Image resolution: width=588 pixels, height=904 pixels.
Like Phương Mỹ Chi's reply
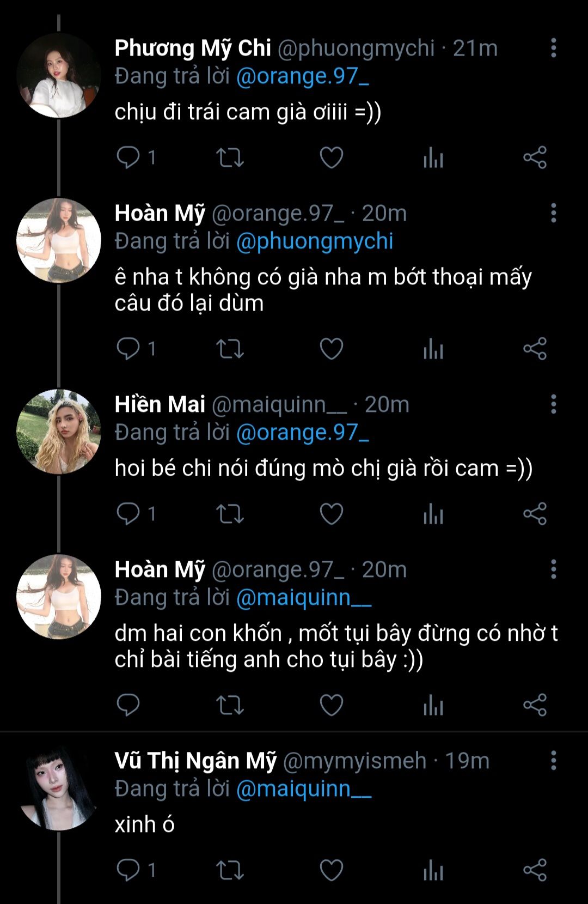pyautogui.click(x=331, y=158)
